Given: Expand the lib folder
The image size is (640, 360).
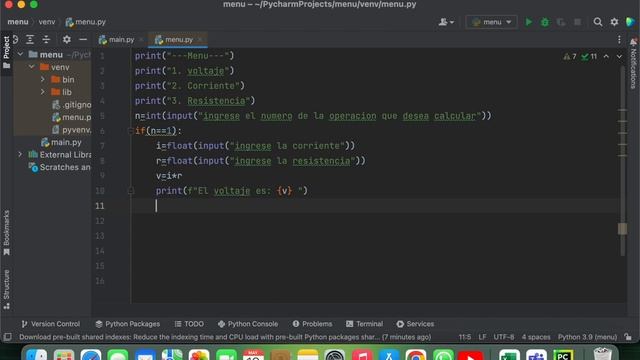Looking at the screenshot, I should pos(42,92).
